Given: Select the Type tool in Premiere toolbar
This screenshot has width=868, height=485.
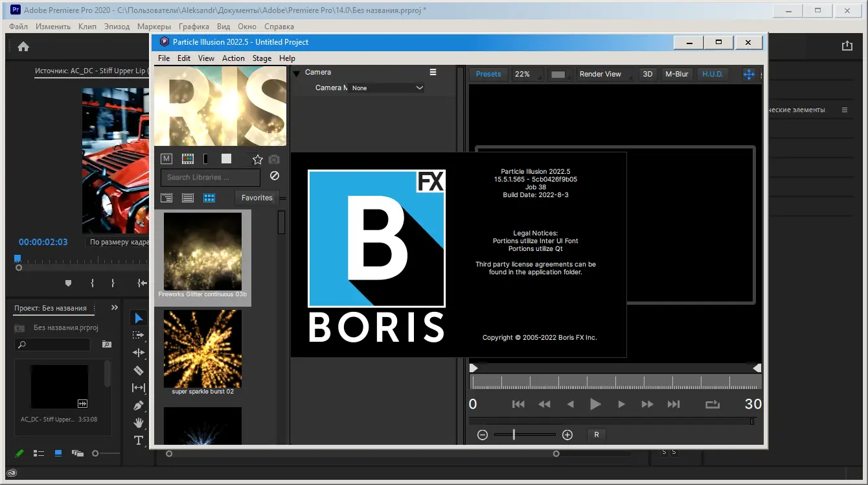Looking at the screenshot, I should pos(138,440).
